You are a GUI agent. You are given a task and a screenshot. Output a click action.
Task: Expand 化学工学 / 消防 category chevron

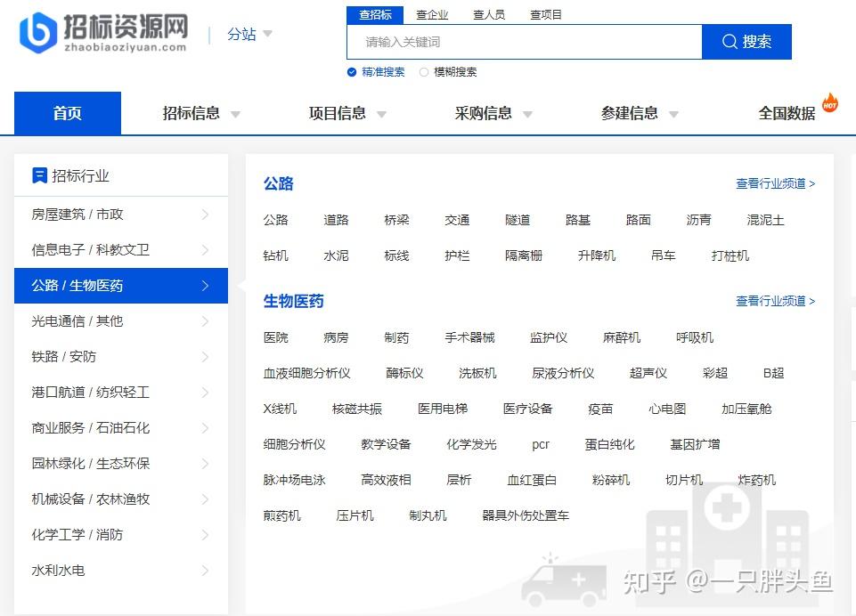pos(205,535)
